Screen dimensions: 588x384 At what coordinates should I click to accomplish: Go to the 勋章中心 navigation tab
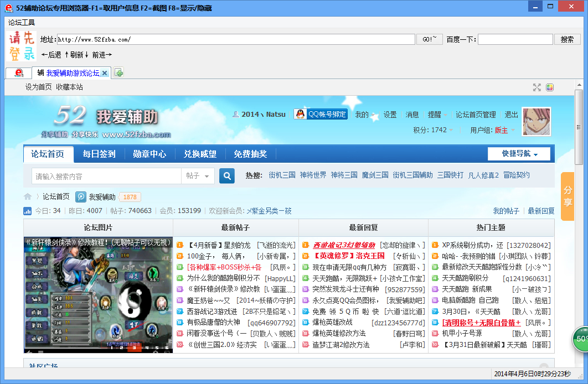pyautogui.click(x=149, y=154)
